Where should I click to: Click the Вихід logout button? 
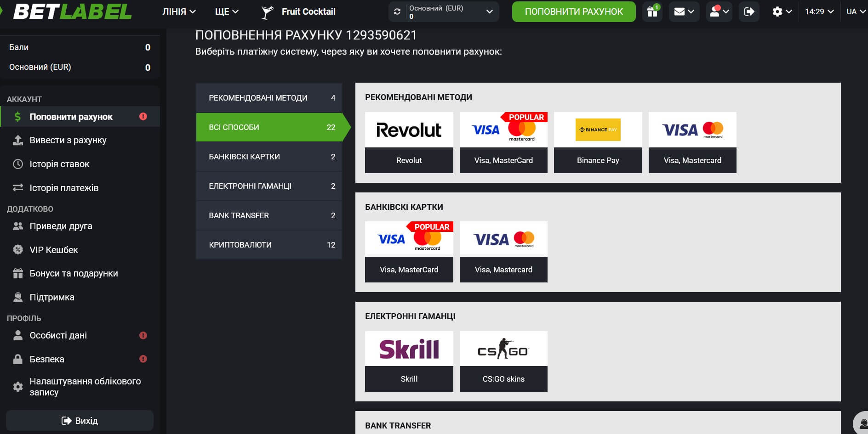(80, 421)
